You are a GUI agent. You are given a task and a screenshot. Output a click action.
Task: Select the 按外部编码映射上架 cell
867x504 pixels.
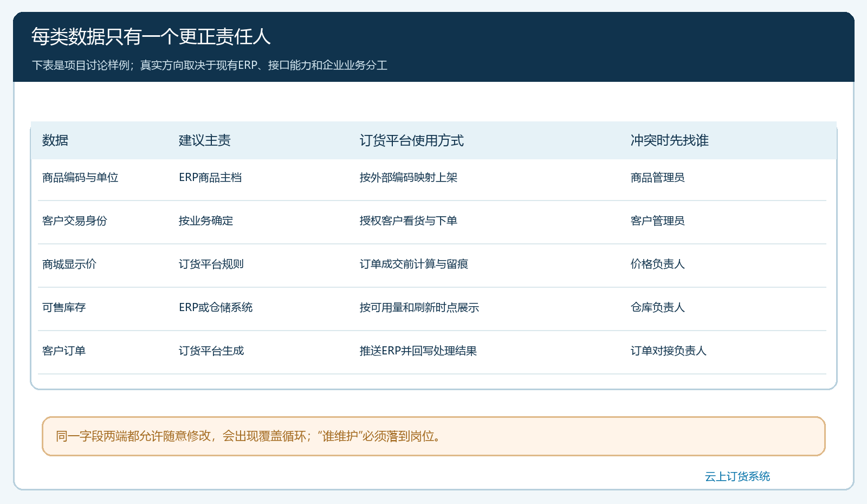[x=409, y=177]
